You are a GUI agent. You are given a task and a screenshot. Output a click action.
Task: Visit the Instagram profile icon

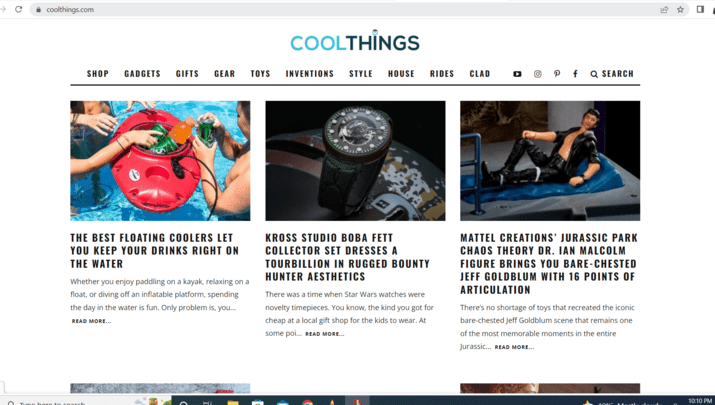pyautogui.click(x=538, y=74)
